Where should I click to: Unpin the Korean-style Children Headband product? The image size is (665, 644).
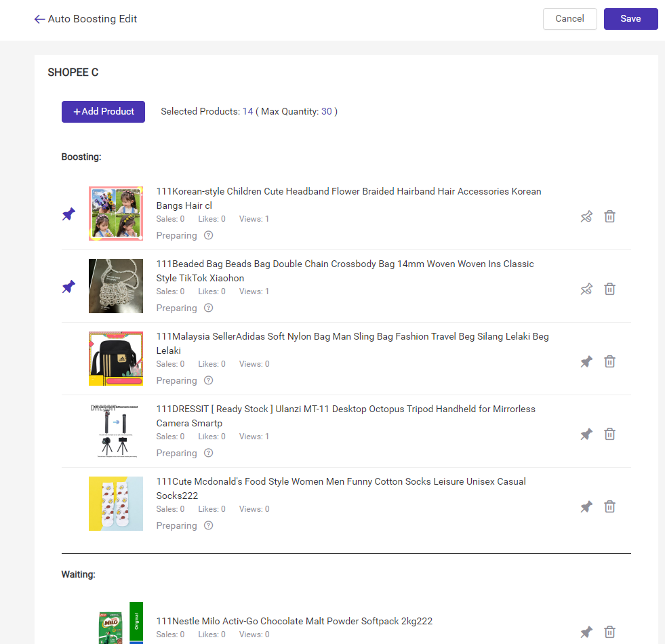pyautogui.click(x=586, y=217)
